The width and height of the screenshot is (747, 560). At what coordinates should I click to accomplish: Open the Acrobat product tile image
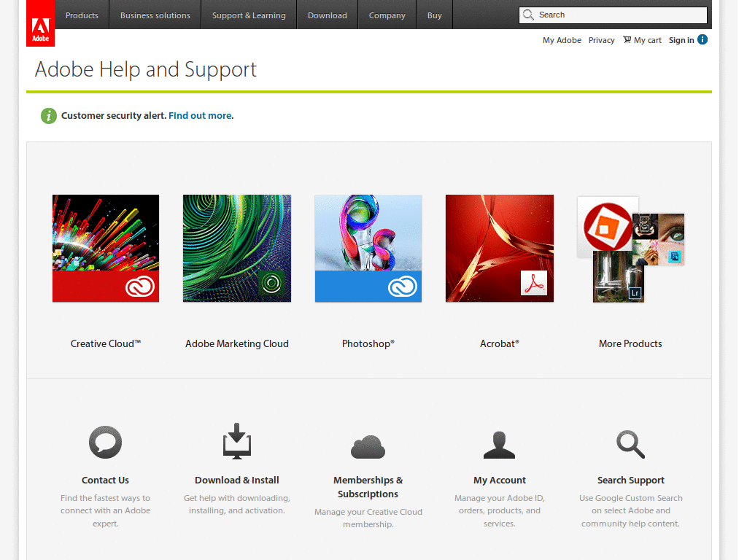[x=499, y=248]
